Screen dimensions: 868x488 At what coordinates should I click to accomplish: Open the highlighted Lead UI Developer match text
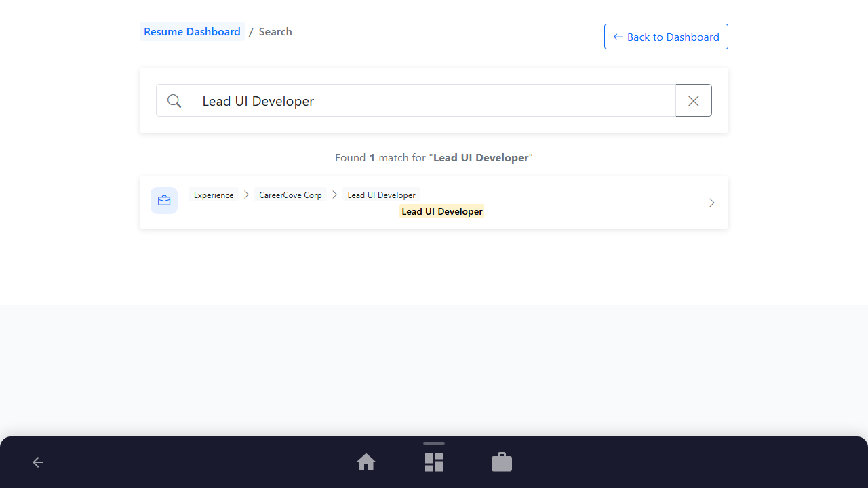pos(442,211)
